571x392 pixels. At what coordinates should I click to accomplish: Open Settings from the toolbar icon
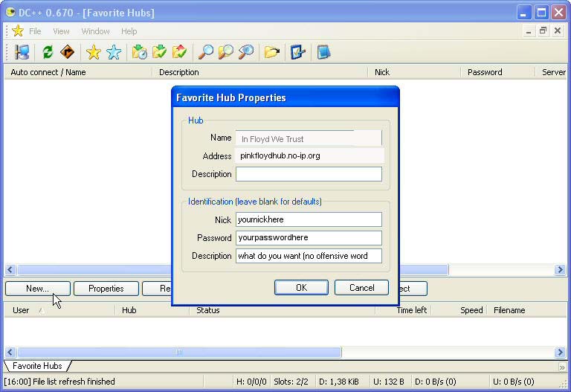coord(298,52)
